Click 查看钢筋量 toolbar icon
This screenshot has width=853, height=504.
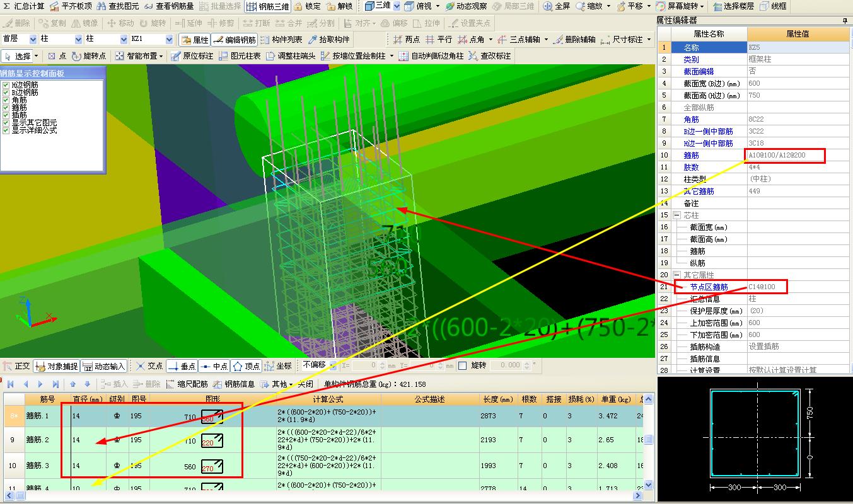(x=169, y=6)
